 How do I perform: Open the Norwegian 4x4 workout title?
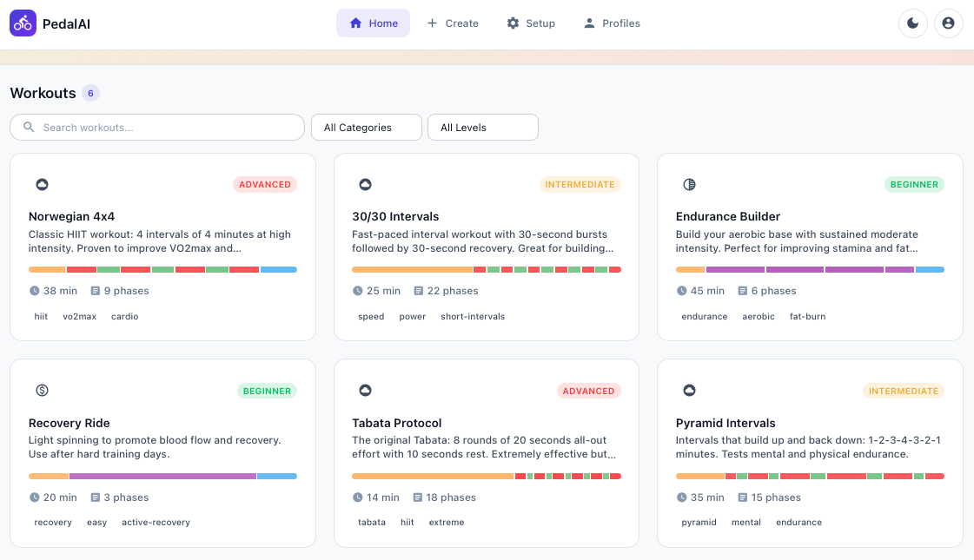point(71,216)
